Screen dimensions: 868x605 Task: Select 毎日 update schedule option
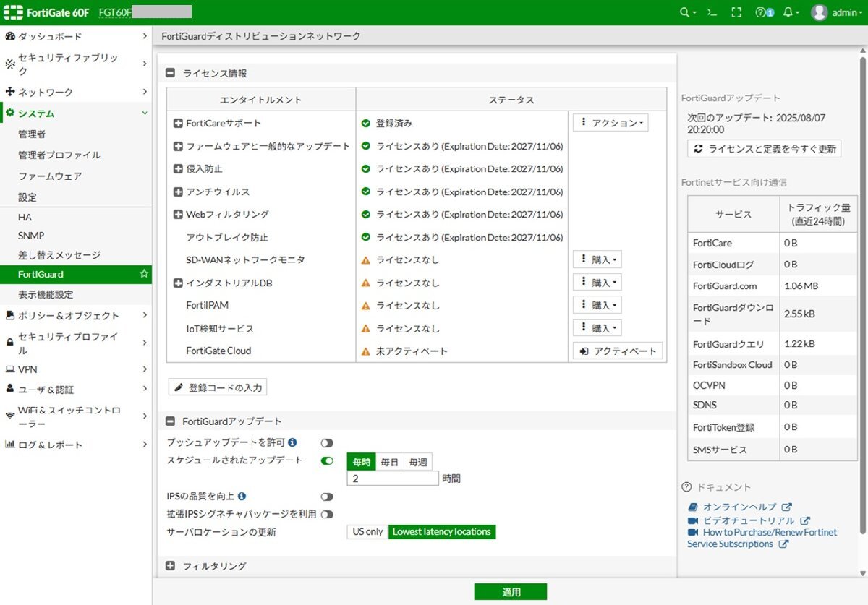coord(390,462)
